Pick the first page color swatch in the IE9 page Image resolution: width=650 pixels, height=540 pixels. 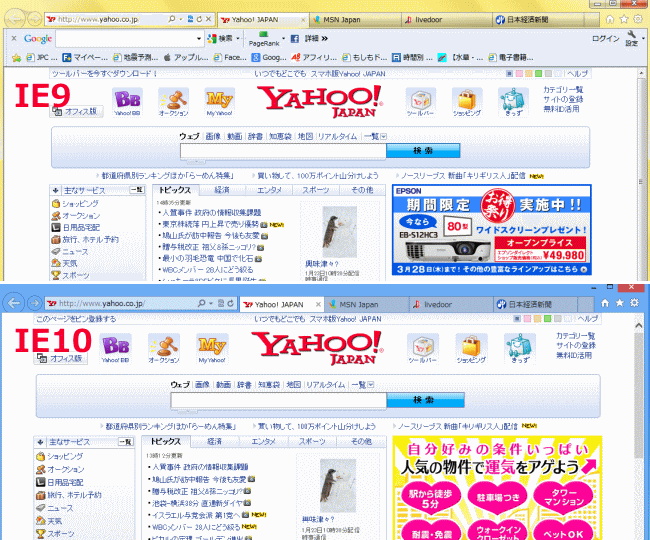pos(510,73)
